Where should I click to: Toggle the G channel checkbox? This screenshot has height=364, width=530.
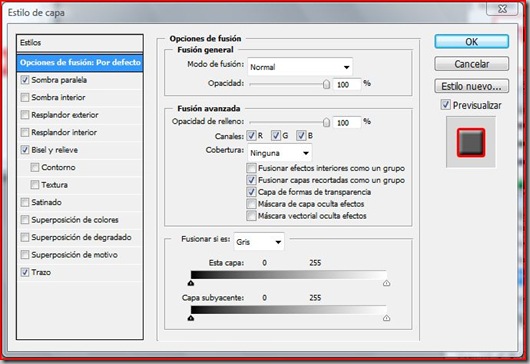[x=276, y=136]
